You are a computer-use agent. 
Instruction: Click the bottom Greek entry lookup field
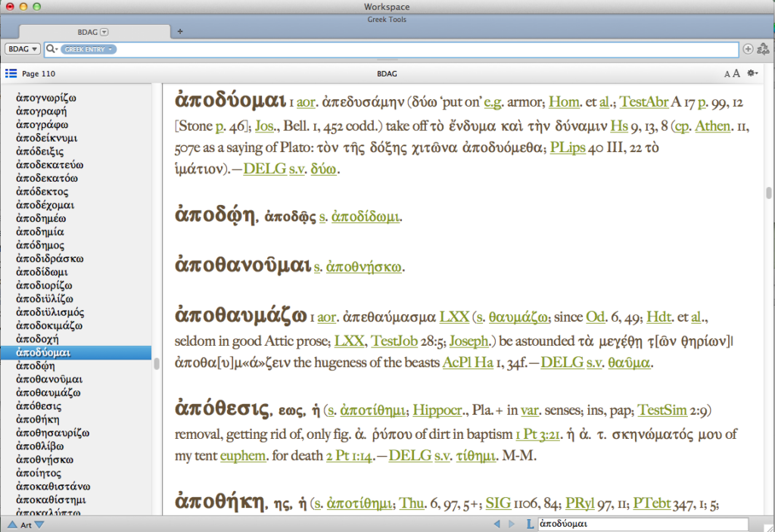coord(642,524)
